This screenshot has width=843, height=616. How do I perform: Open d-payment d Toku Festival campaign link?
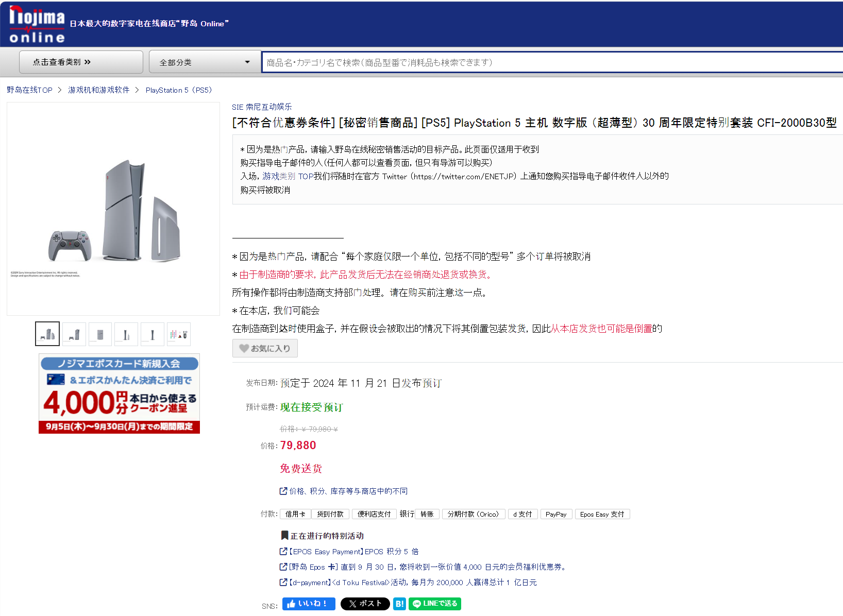pos(413,583)
